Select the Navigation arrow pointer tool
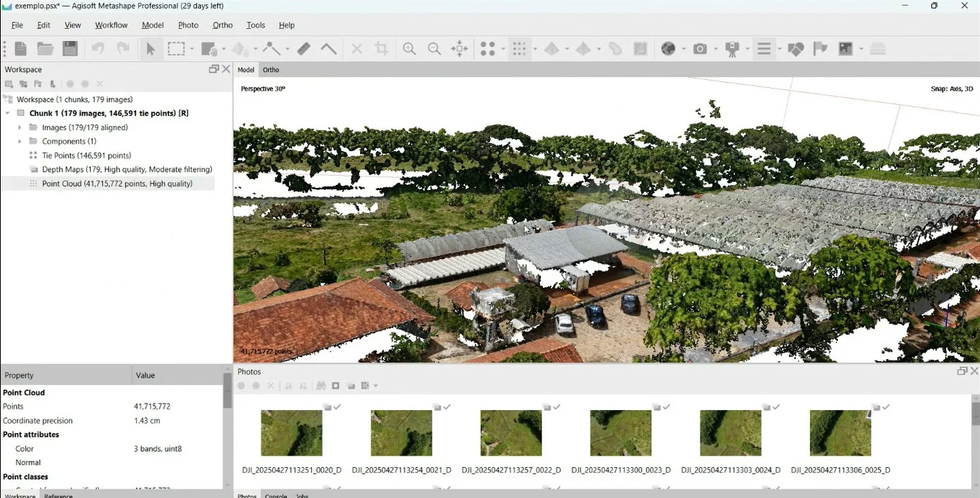Viewport: 980px width, 498px height. click(150, 48)
